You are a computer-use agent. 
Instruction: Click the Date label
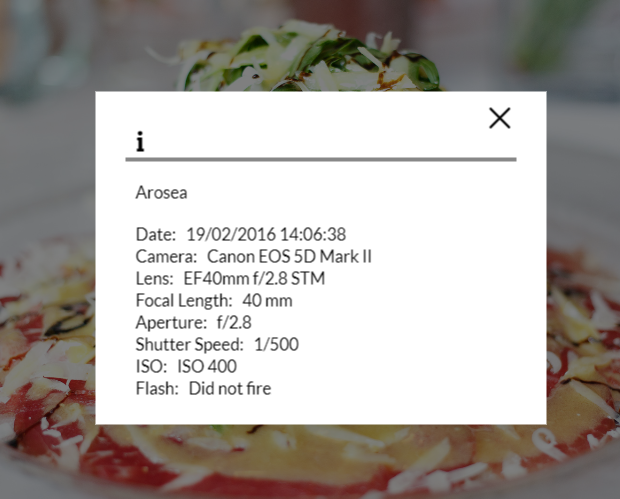156,234
